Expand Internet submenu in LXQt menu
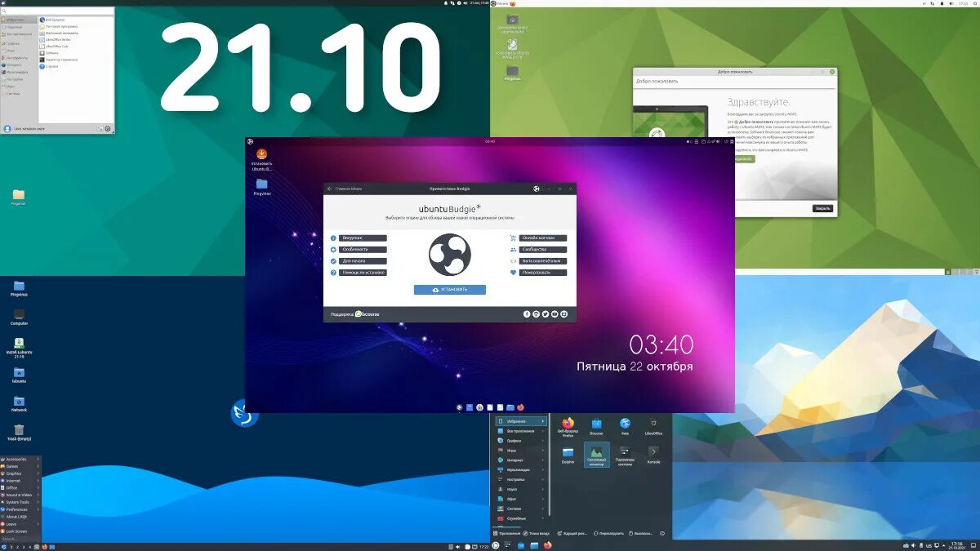 (x=20, y=481)
